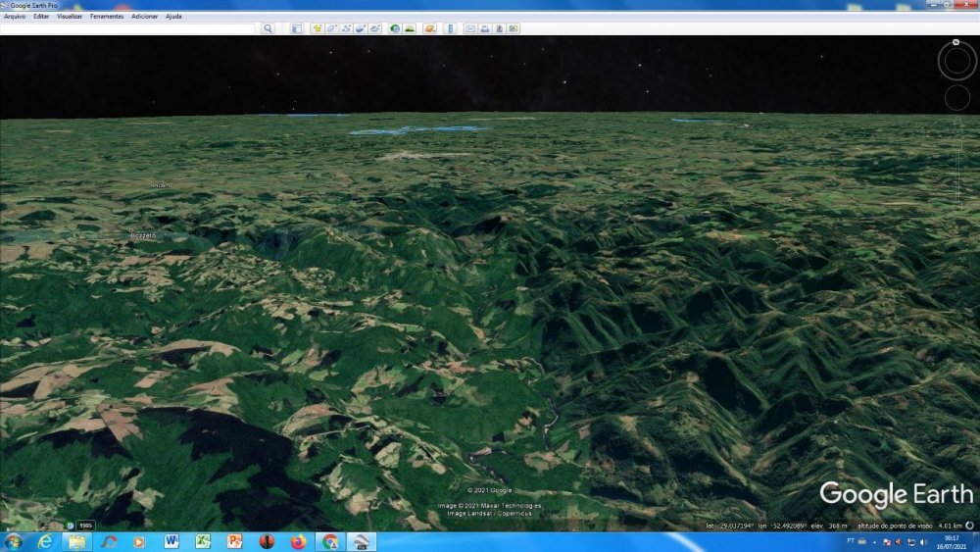
Task: Open the Ferramentas menu
Action: click(107, 17)
